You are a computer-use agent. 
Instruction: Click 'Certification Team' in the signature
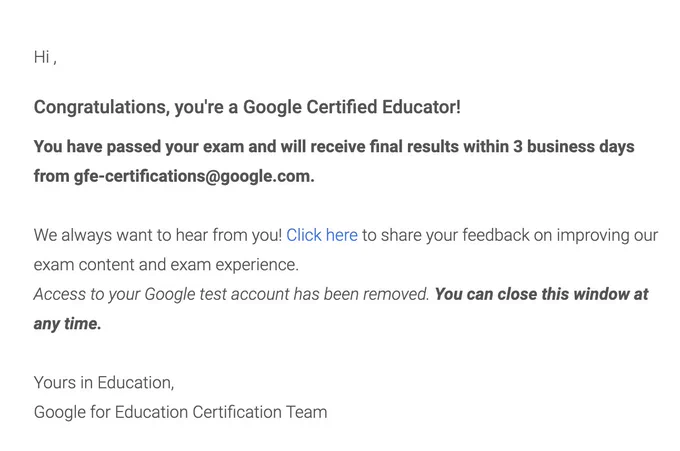[x=260, y=412]
